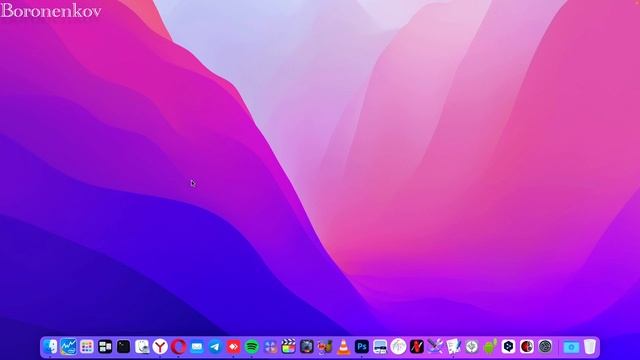Open Final Cut Pro

coord(289,347)
